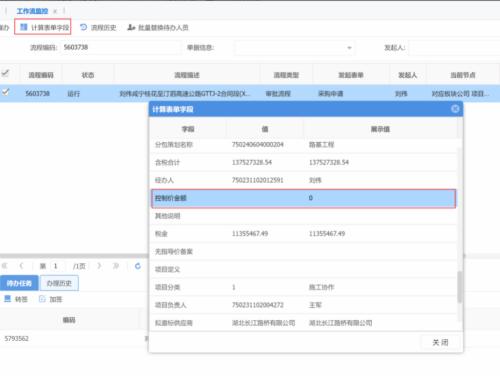Select the 项目定义 row
Viewport: 500px width, 376px height.
point(303,269)
